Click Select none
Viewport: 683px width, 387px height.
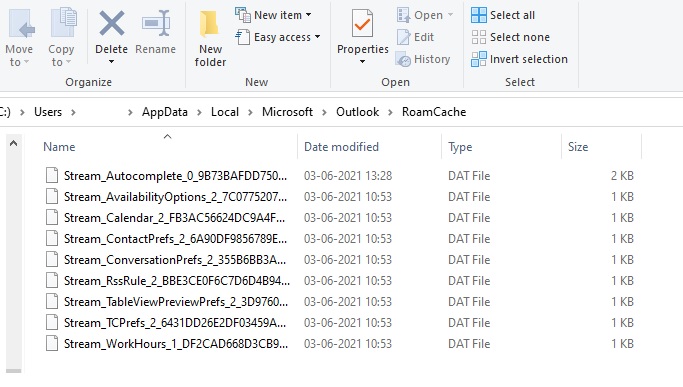tap(511, 37)
